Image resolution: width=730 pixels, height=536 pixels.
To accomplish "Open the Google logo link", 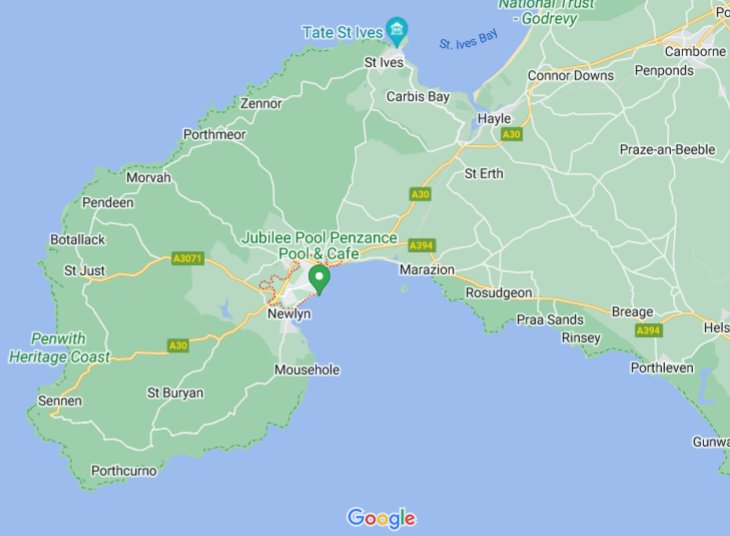I will (x=381, y=518).
